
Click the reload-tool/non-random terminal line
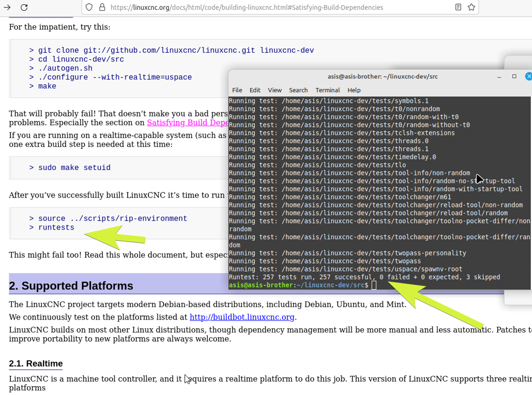tap(375, 205)
